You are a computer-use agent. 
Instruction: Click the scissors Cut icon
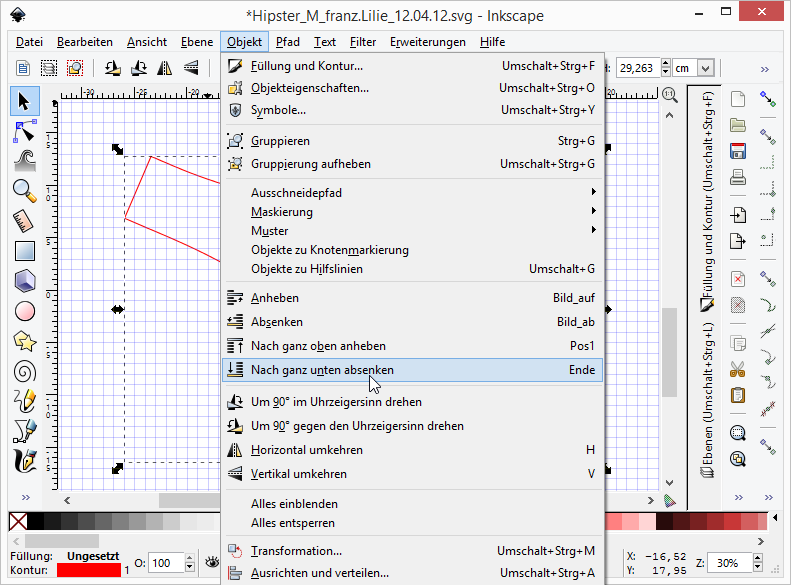[x=738, y=369]
